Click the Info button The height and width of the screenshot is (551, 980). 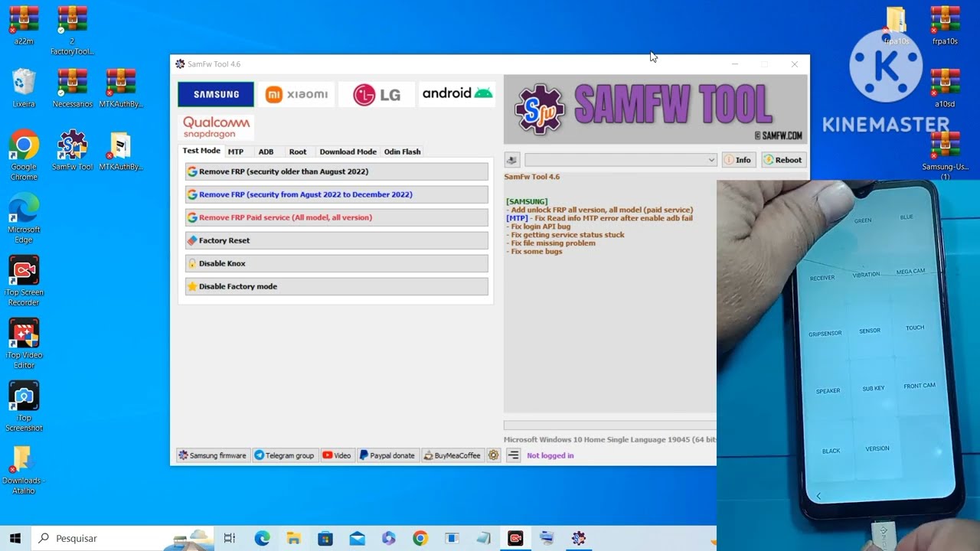(x=739, y=160)
